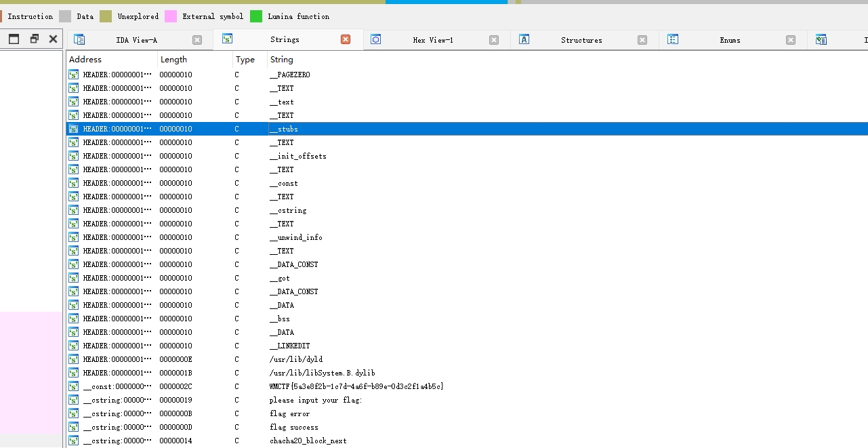This screenshot has height=448, width=868.
Task: Sort strings by Length column header
Action: 173,60
